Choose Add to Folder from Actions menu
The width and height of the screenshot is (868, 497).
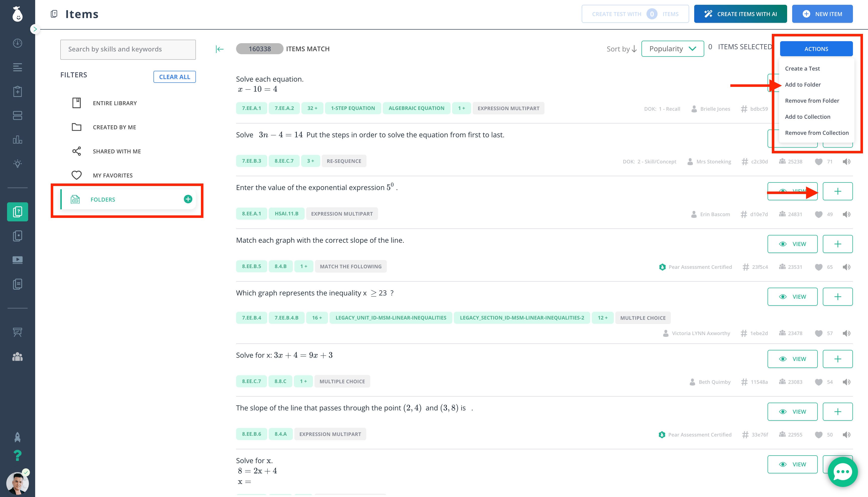pos(802,85)
